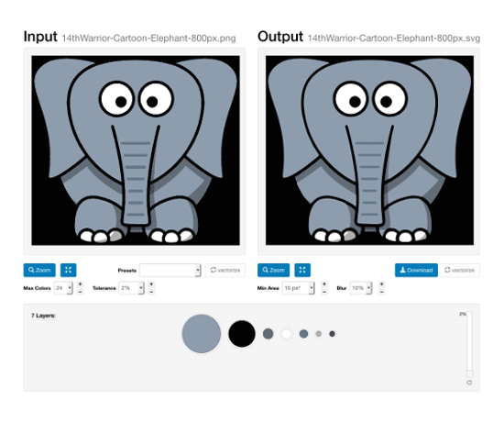Select the smallest dark gray layer circle

(333, 334)
